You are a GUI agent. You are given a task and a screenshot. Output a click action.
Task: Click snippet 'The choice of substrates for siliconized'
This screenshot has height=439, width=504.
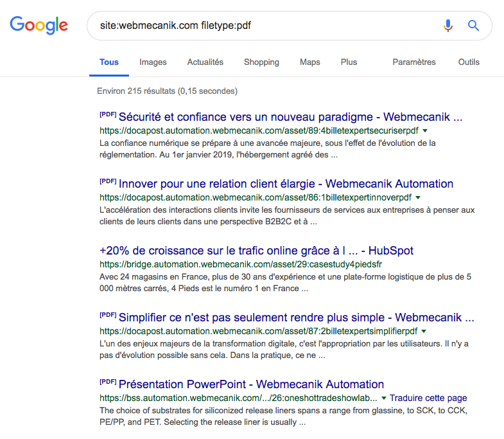(283, 416)
